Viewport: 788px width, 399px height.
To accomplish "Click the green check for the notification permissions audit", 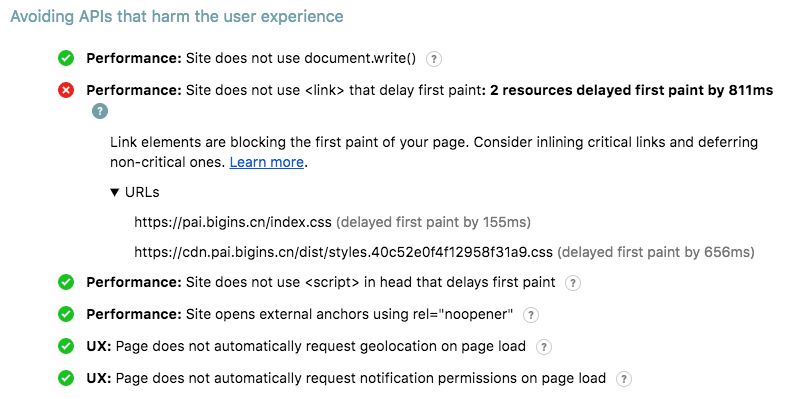I will point(66,378).
